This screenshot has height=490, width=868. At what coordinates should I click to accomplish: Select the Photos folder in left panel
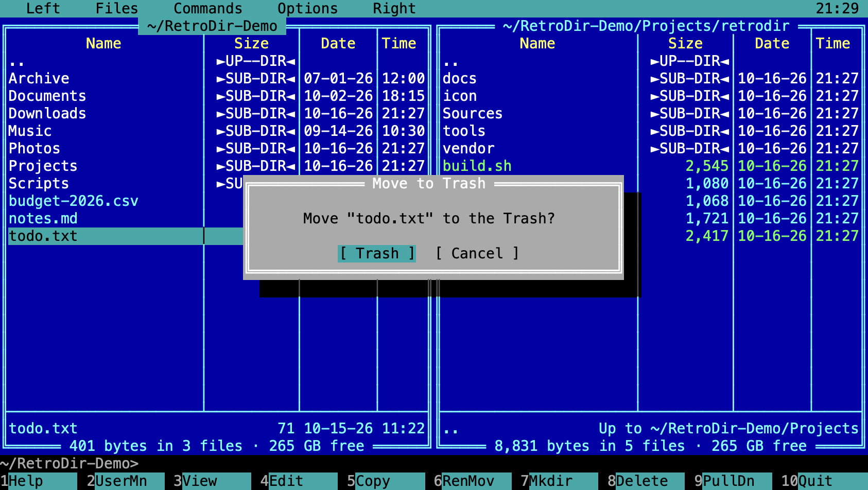(x=217, y=148)
